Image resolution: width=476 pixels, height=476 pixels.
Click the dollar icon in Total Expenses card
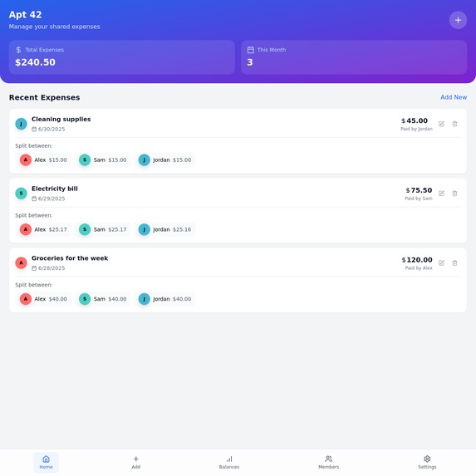click(x=18, y=50)
